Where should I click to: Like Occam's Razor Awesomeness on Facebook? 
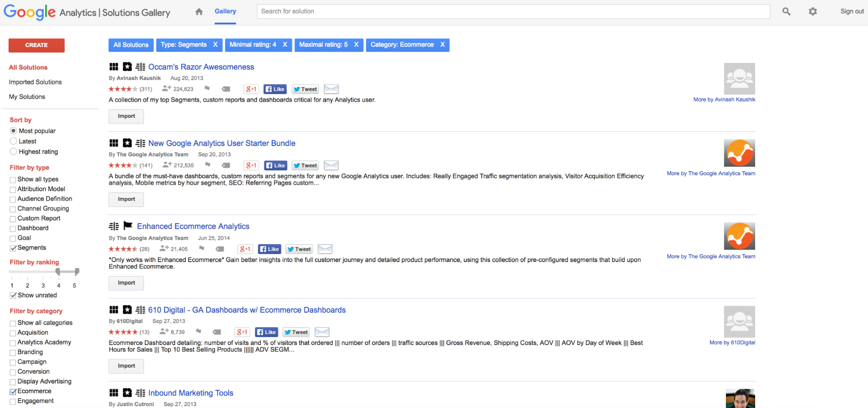point(275,89)
